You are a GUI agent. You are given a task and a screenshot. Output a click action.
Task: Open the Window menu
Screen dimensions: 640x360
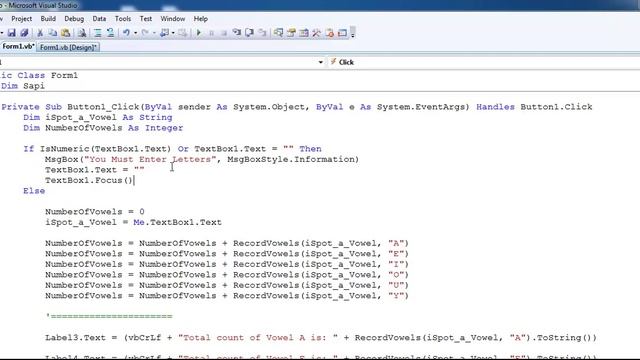tap(173, 19)
